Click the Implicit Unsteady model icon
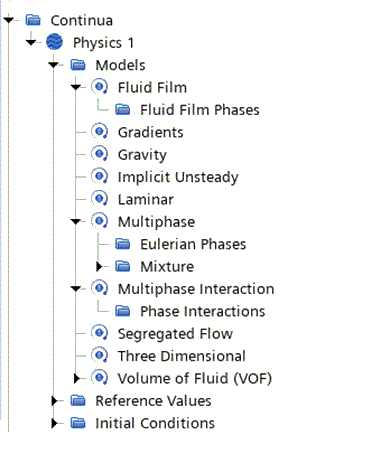The height and width of the screenshot is (449, 392). [x=99, y=176]
